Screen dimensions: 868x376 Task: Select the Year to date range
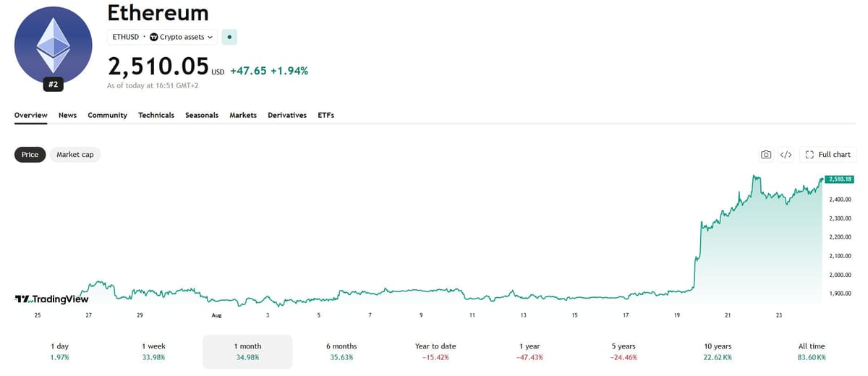(435, 352)
